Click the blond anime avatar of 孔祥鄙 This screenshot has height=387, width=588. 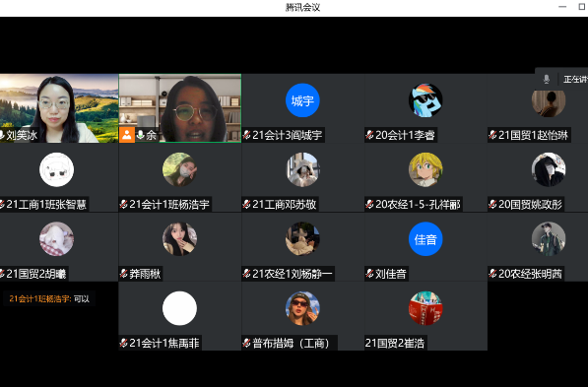[x=425, y=169]
